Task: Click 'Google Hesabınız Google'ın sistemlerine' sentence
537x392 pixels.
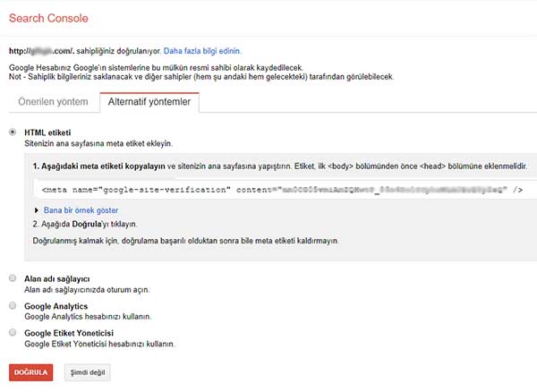Action: pos(156,68)
